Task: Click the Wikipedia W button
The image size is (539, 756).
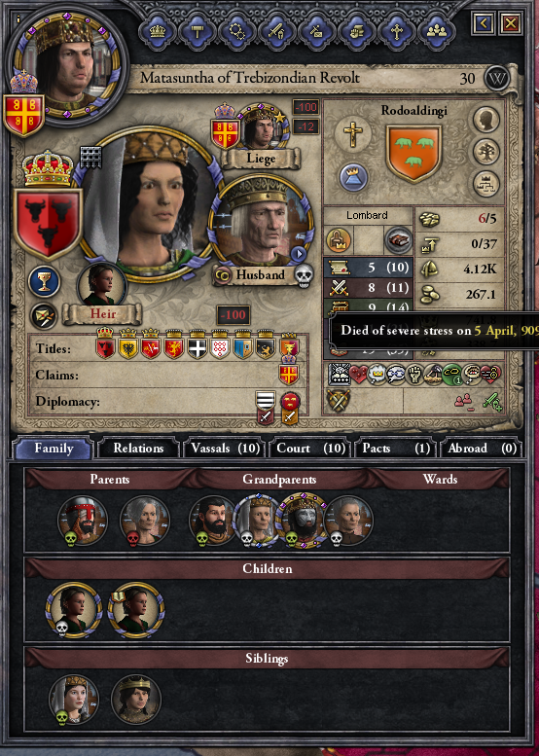Action: pyautogui.click(x=497, y=78)
